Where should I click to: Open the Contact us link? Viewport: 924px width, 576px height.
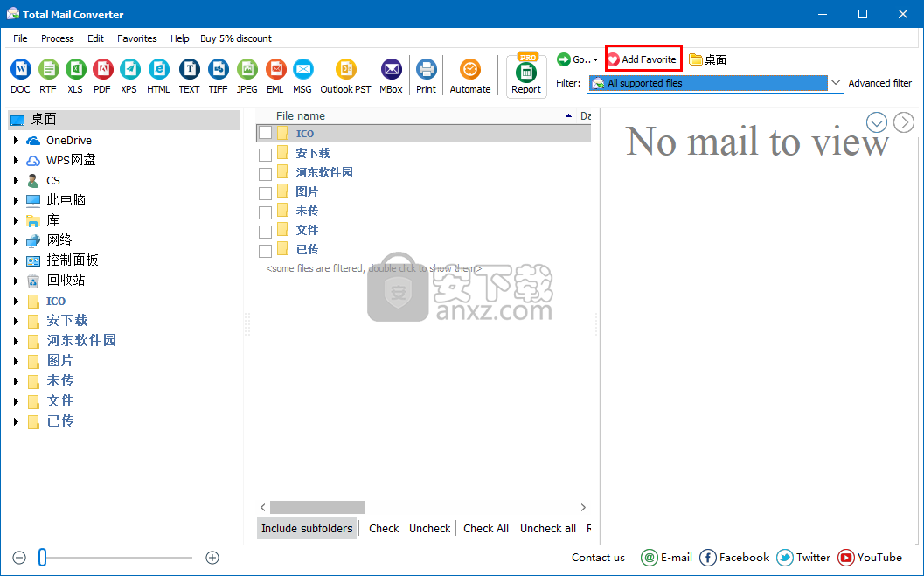point(598,557)
